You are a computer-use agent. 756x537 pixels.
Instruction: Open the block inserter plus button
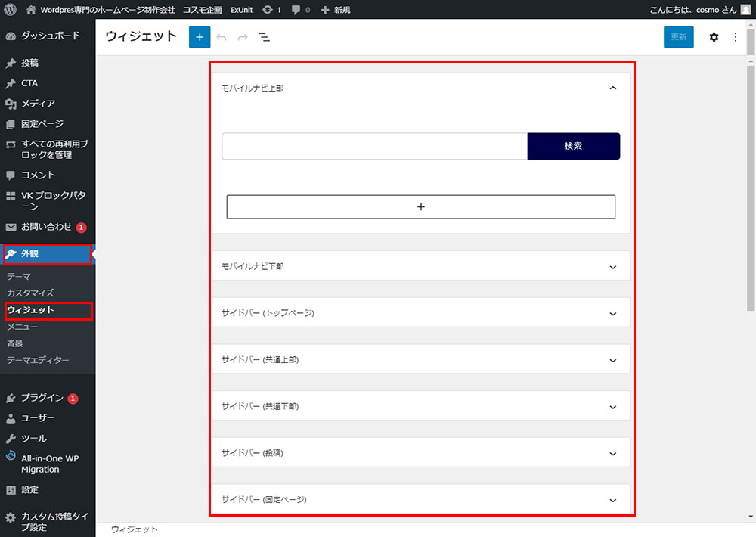(x=200, y=37)
